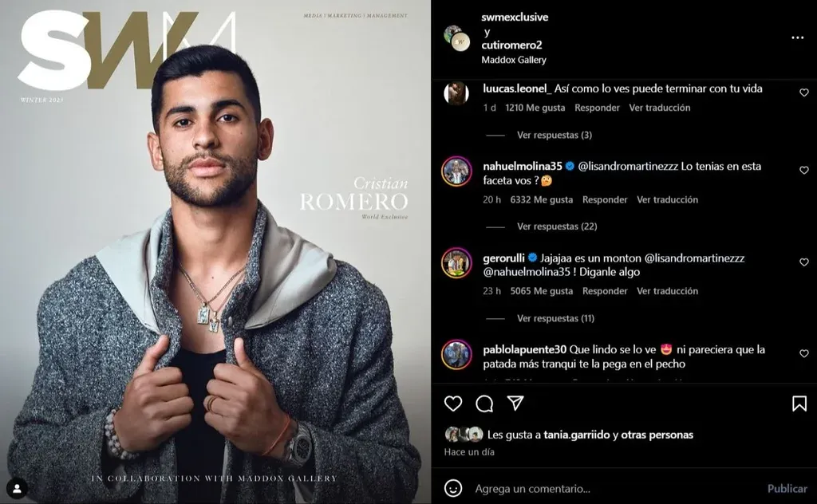Focus the Agrega un comentario field
The height and width of the screenshot is (504, 817).
click(x=615, y=488)
